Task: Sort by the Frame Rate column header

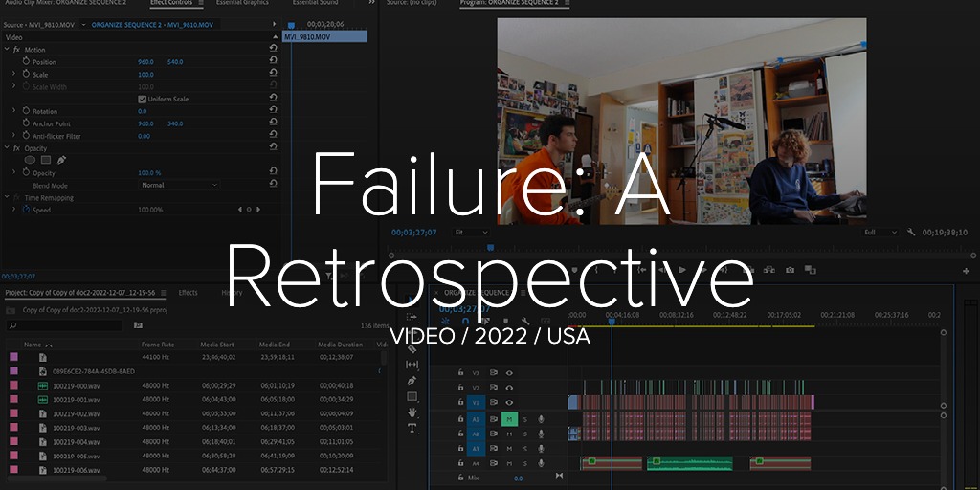Action: (x=158, y=345)
